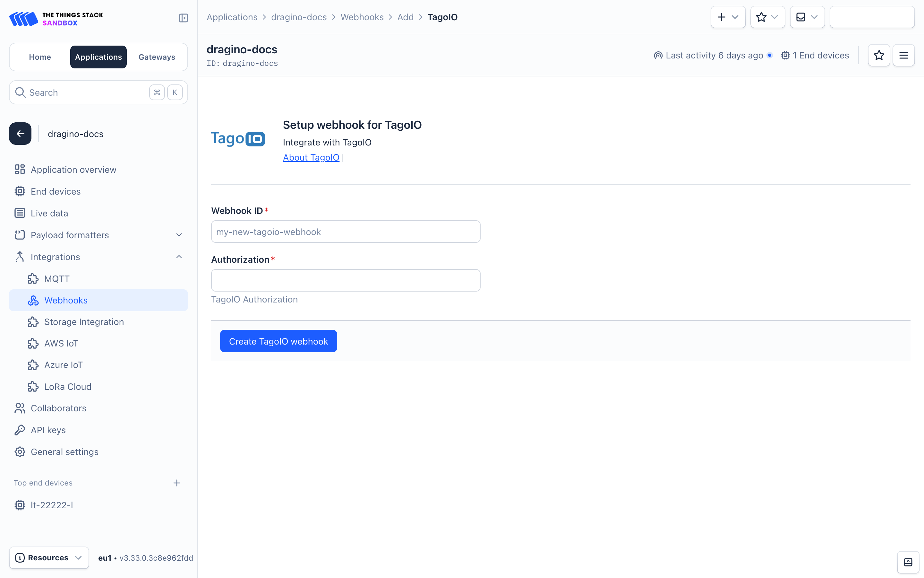Open the inbox notifications dropdown
The width and height of the screenshot is (924, 578).
coord(807,17)
